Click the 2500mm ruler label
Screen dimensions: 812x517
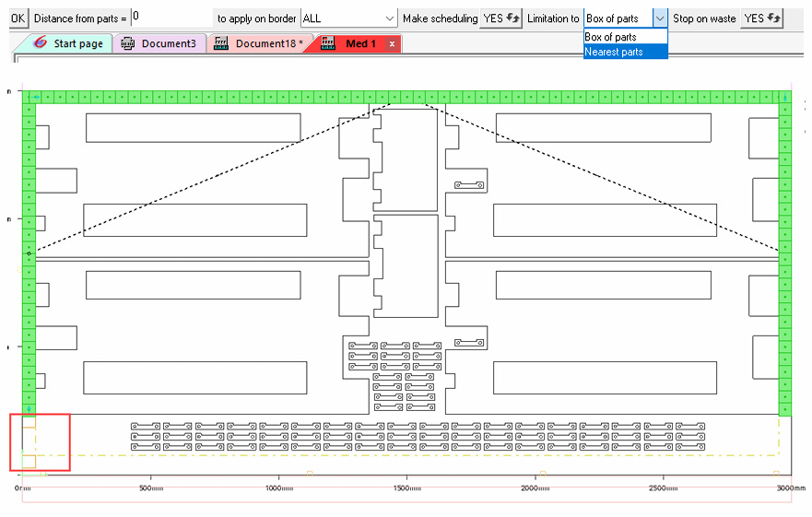pyautogui.click(x=664, y=488)
